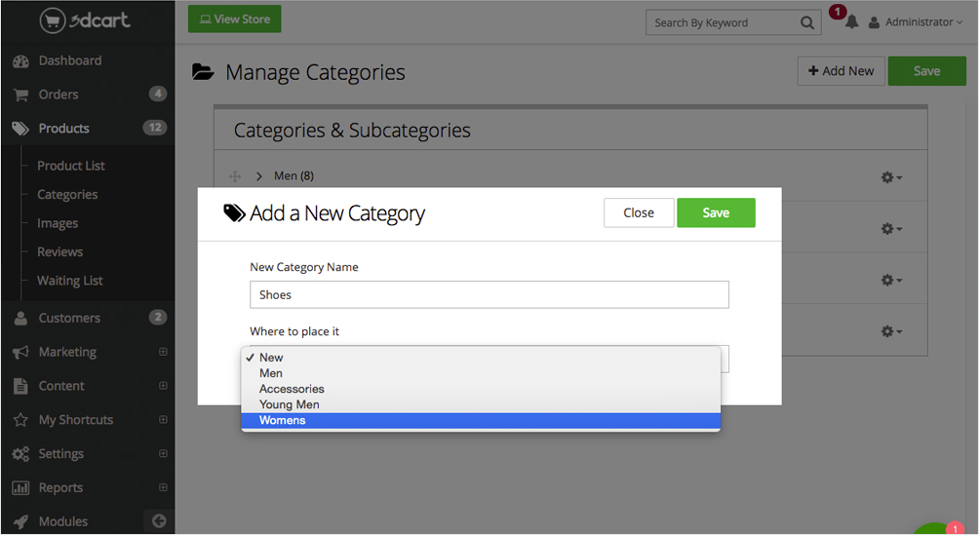Go to Reviews in Products submenu
This screenshot has width=980, height=535.
[x=59, y=251]
